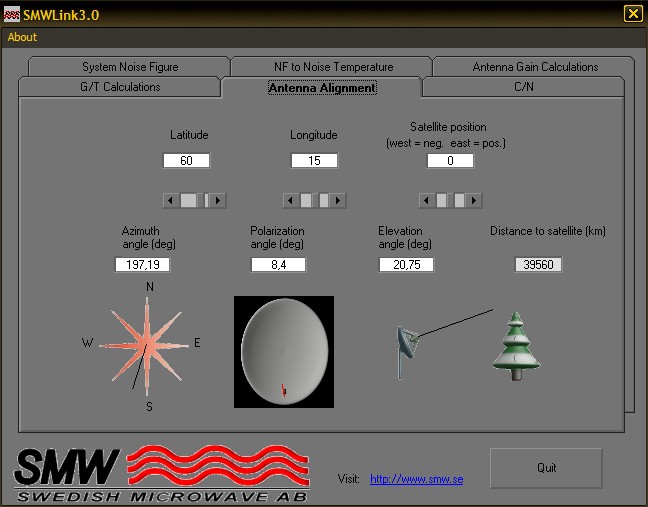This screenshot has width=648, height=507.
Task: Decrease satellite position with left arrow
Action: click(426, 200)
